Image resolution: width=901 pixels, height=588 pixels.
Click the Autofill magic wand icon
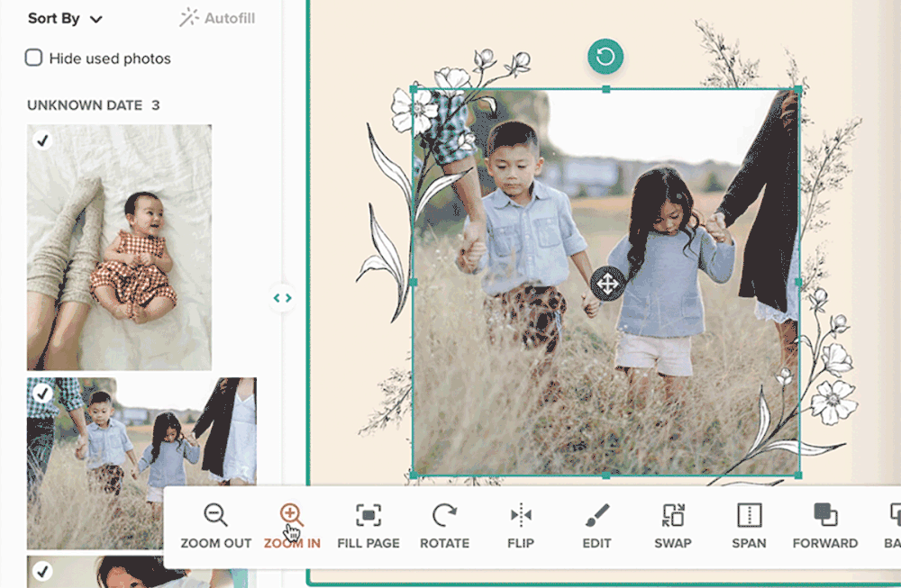point(187,16)
